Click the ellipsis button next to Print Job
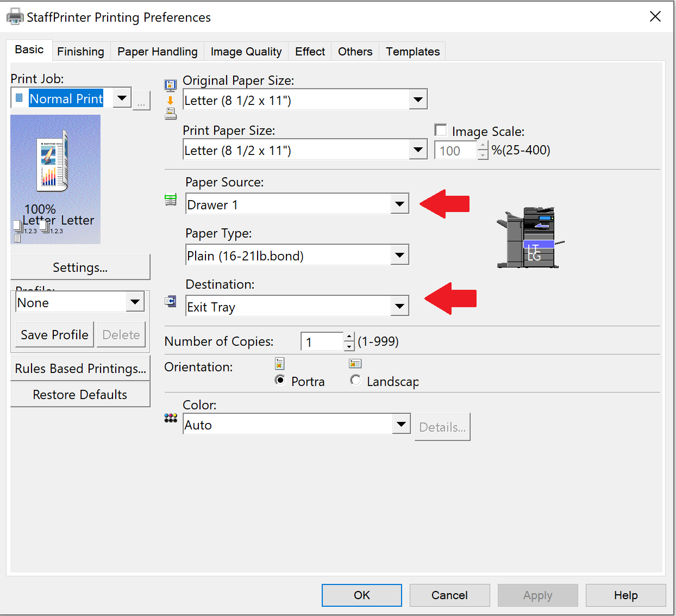 click(141, 101)
